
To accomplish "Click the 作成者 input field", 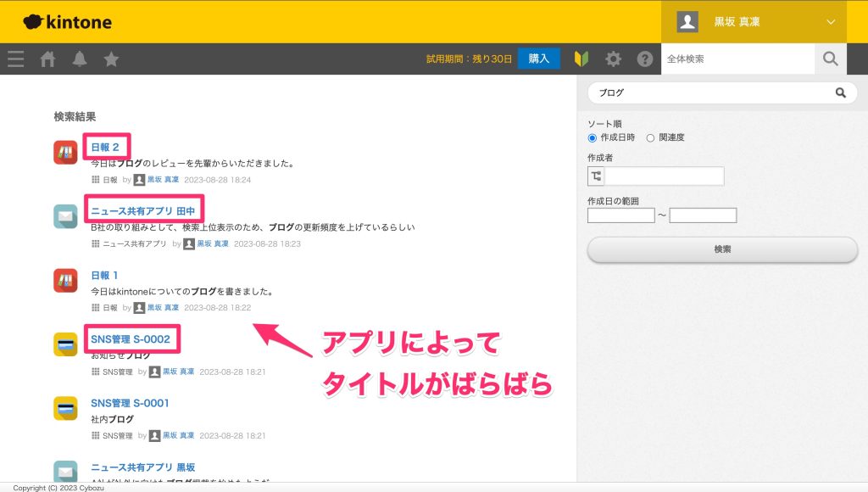I will [x=664, y=176].
